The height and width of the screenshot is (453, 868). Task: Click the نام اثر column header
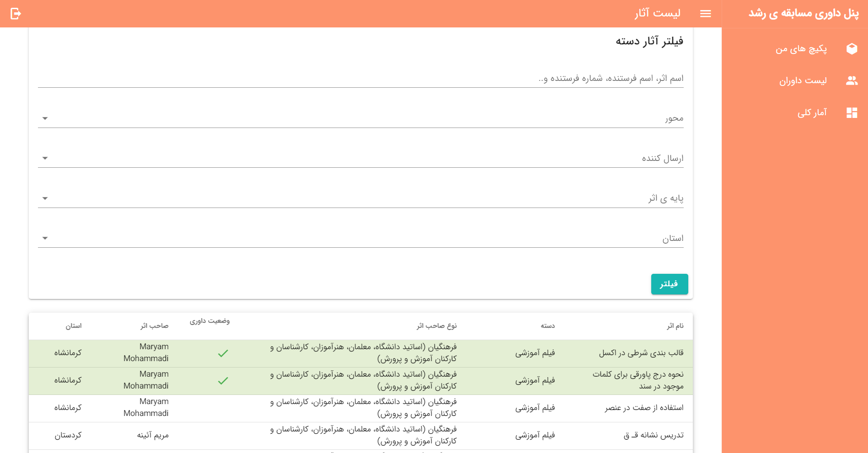click(675, 326)
